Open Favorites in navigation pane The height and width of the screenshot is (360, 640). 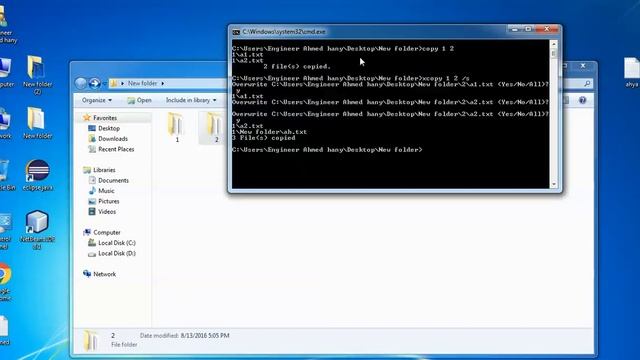coord(104,118)
